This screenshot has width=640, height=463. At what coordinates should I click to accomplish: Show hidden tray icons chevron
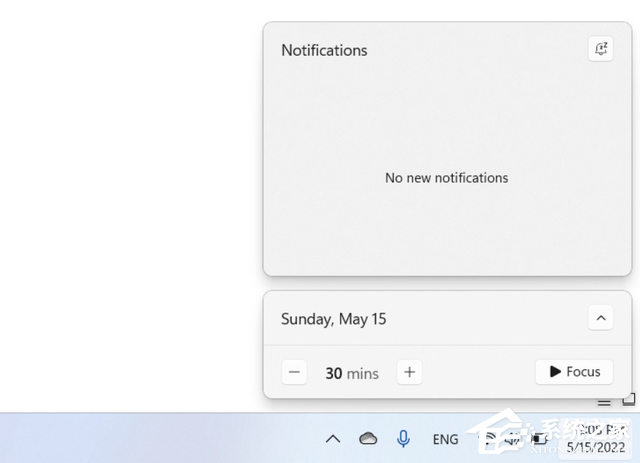click(x=333, y=439)
